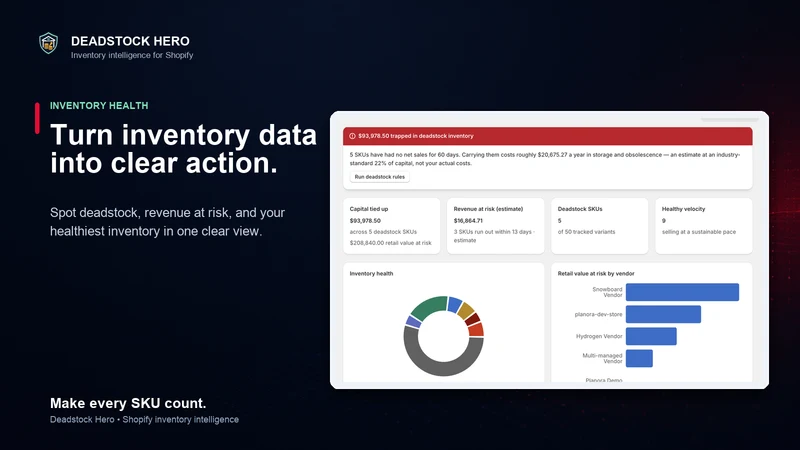Click the alert icon in red banner
Screen dimensions: 800x450
(352, 136)
